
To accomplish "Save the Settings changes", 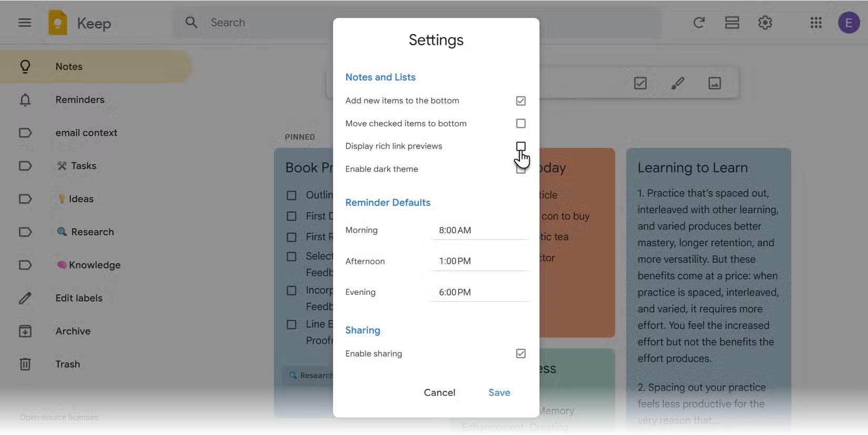I will pos(499,392).
